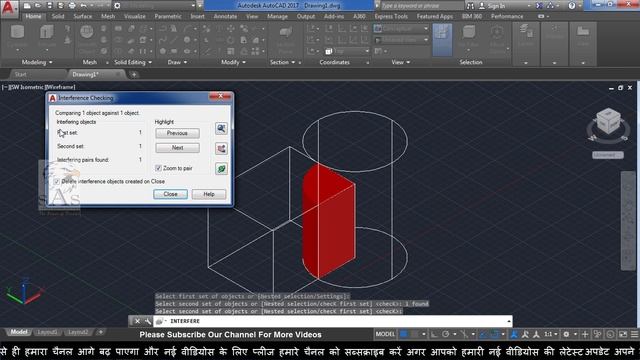The image size is (640, 360).
Task: Click the Next button in Highlight section
Action: coord(177,148)
